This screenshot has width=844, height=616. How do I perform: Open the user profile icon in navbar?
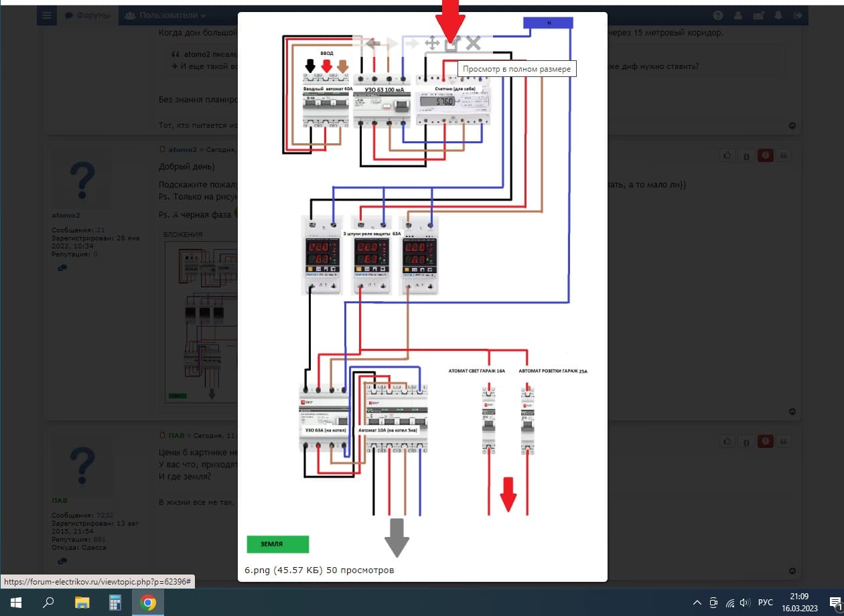738,15
